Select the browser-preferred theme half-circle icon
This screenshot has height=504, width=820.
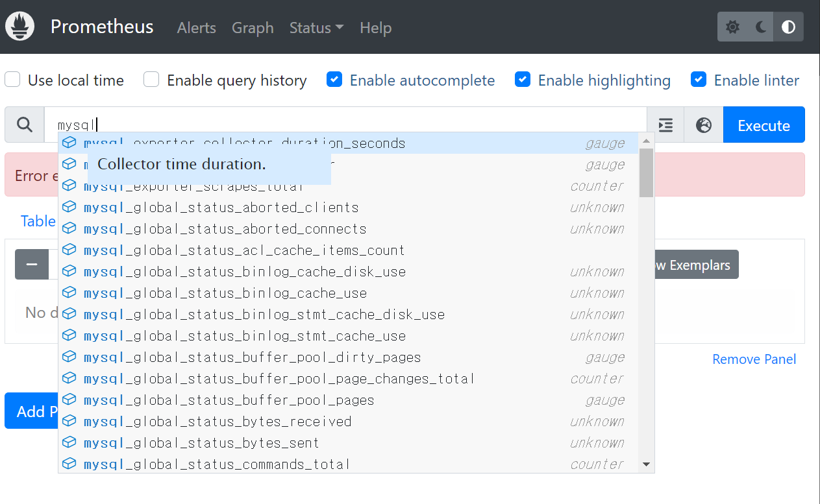coord(788,27)
